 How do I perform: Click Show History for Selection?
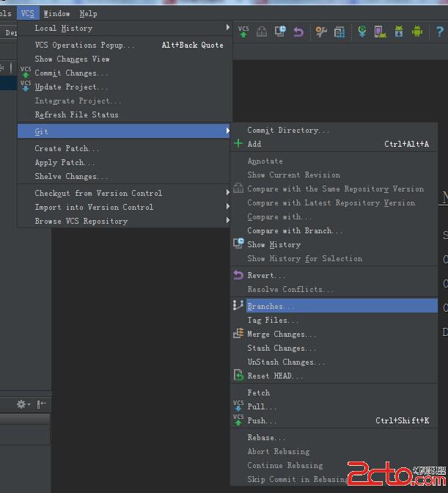(x=334, y=258)
